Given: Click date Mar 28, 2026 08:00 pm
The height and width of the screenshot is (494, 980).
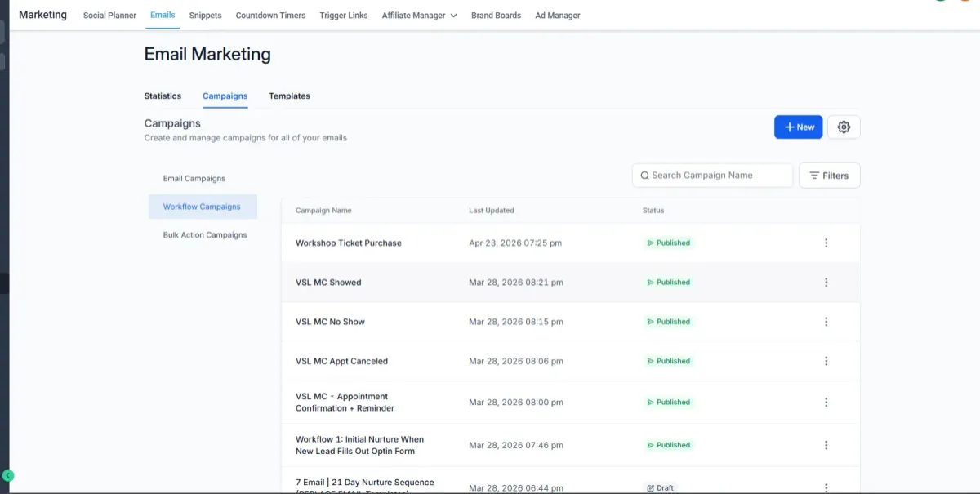Looking at the screenshot, I should coord(516,403).
